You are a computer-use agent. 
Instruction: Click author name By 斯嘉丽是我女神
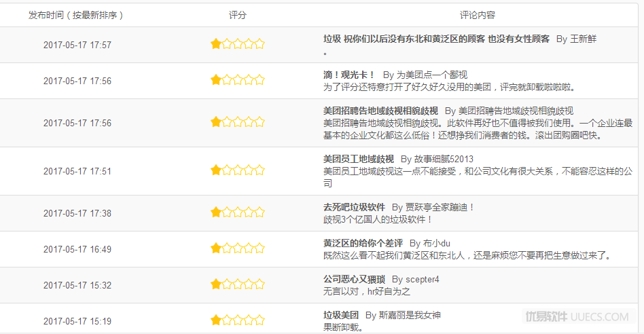pos(403,315)
